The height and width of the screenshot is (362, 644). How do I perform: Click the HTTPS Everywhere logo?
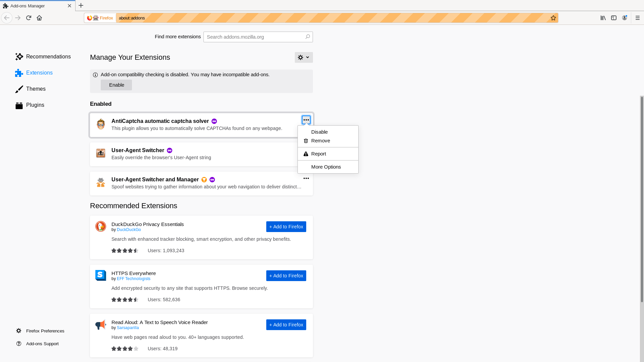point(101,275)
